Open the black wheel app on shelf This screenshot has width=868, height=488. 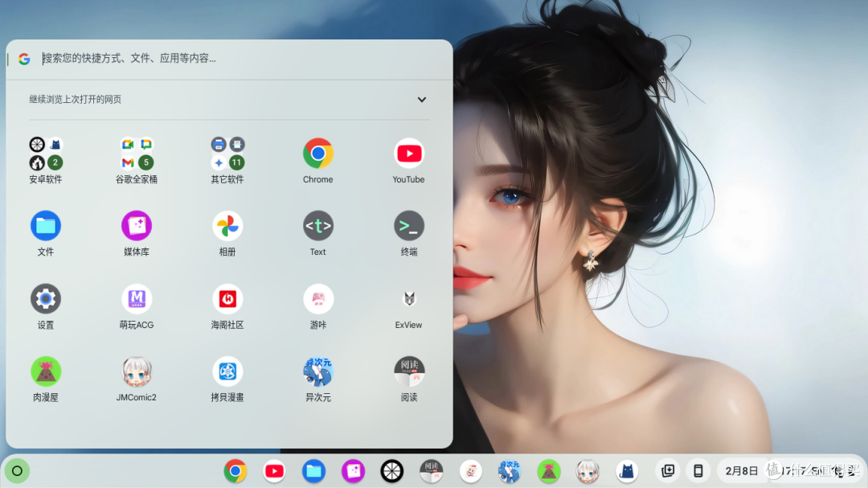(392, 471)
